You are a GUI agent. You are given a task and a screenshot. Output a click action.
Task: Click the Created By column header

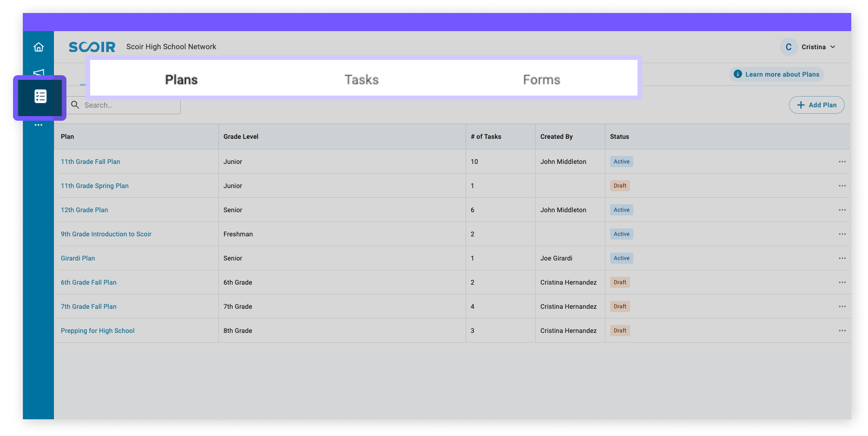(556, 137)
